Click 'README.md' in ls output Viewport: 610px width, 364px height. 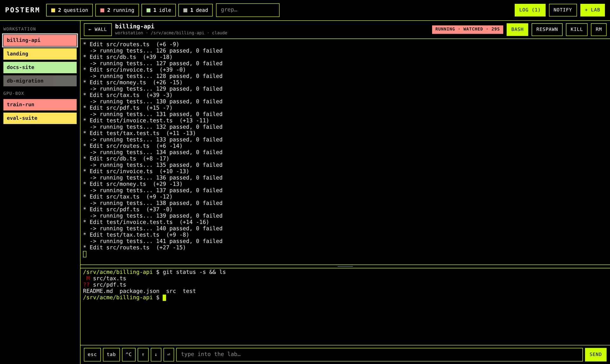click(x=98, y=291)
